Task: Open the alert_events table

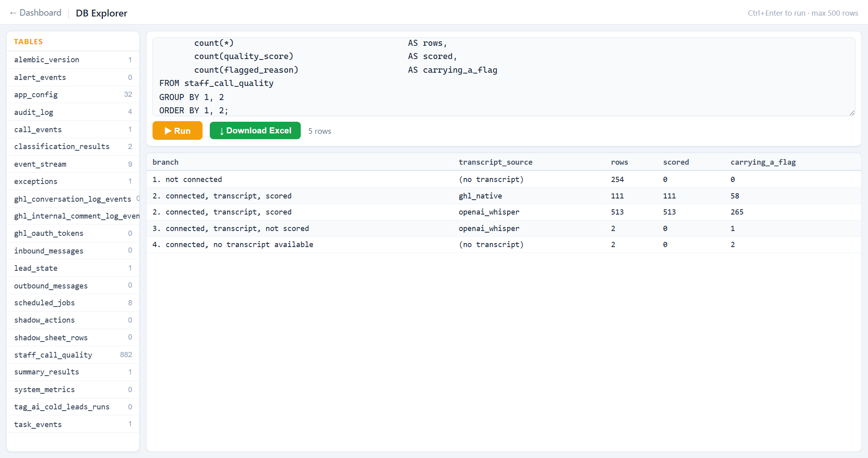Action: click(73, 77)
